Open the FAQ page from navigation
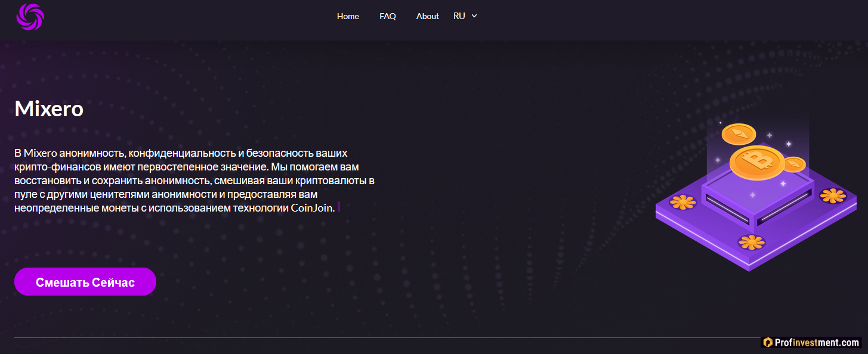Screen dimensions: 868x354 388,16
